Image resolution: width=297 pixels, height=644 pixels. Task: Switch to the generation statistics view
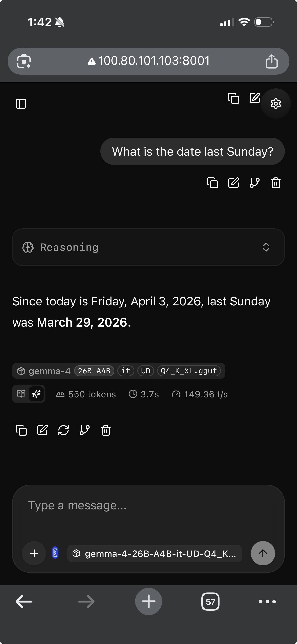click(x=37, y=394)
